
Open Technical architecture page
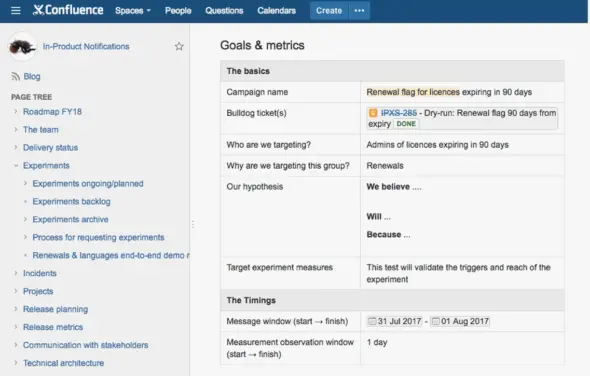(64, 363)
